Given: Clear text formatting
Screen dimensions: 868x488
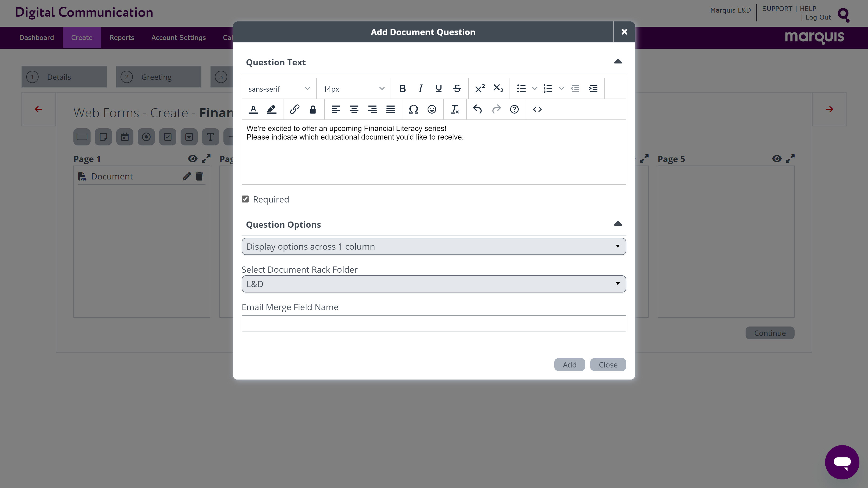Looking at the screenshot, I should 455,110.
